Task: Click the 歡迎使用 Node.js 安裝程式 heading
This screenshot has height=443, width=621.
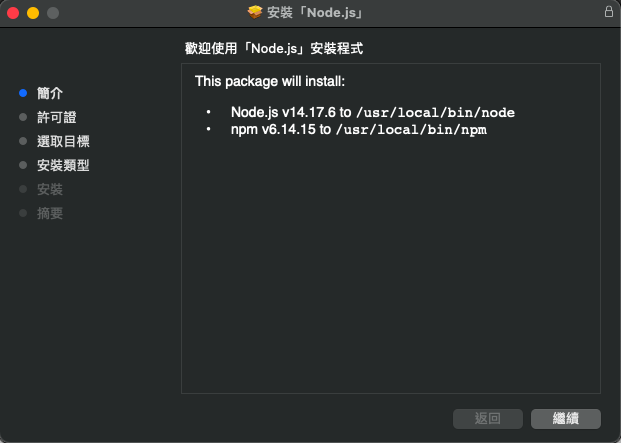Action: (274, 49)
